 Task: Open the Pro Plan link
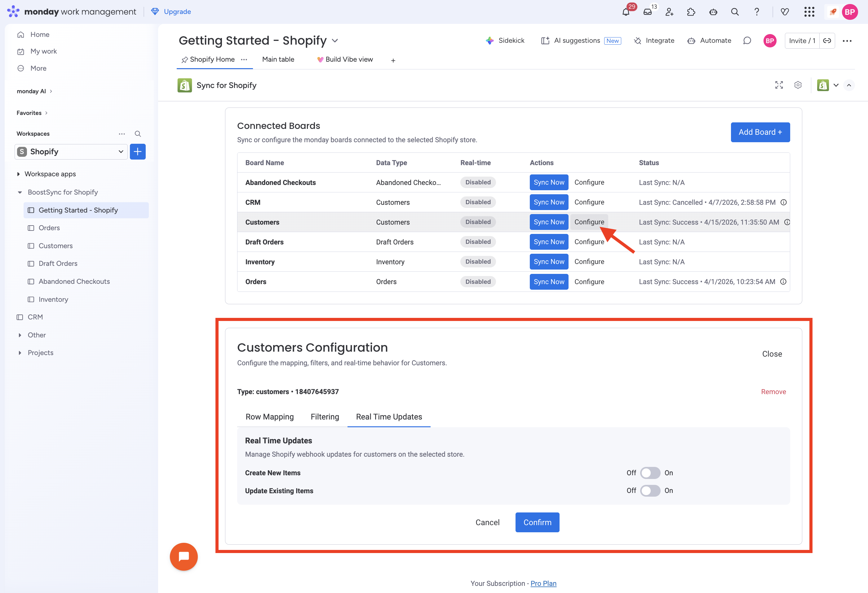pyautogui.click(x=543, y=583)
